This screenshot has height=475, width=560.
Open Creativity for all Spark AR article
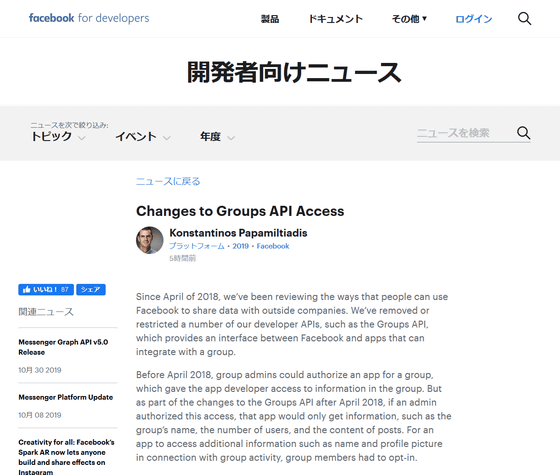[x=66, y=457]
